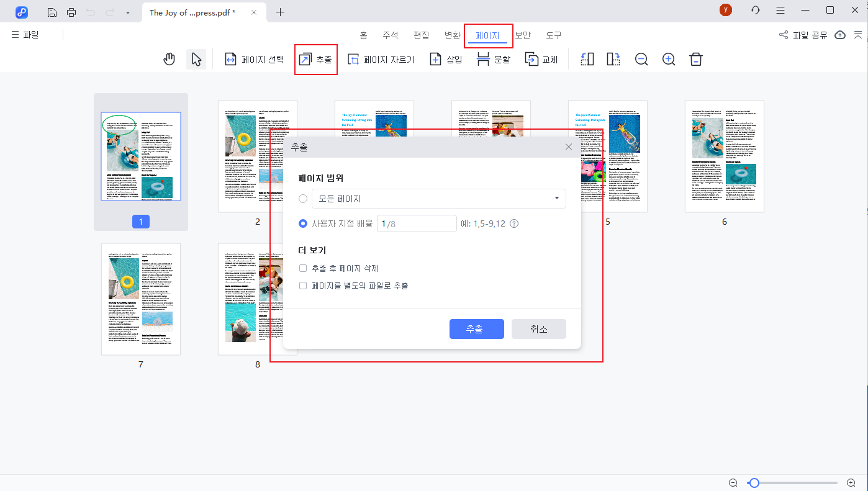
Task: Click the print icon
Action: (72, 12)
